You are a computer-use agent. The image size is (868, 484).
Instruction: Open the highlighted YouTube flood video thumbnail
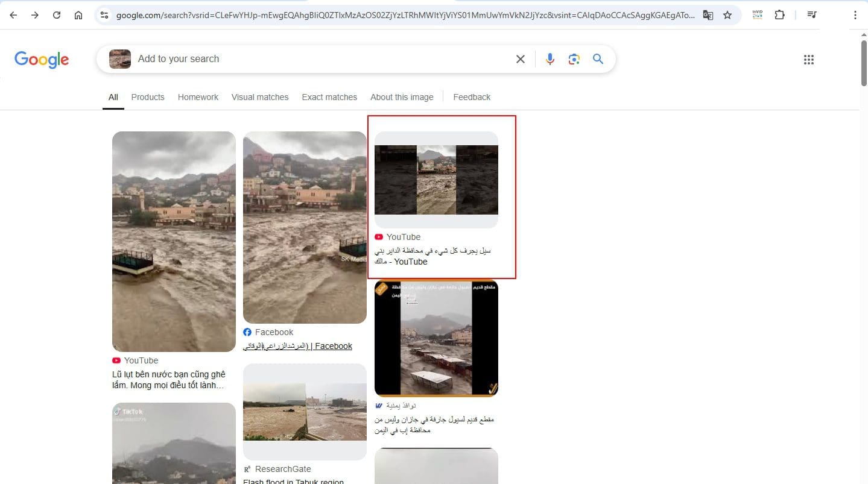(436, 180)
